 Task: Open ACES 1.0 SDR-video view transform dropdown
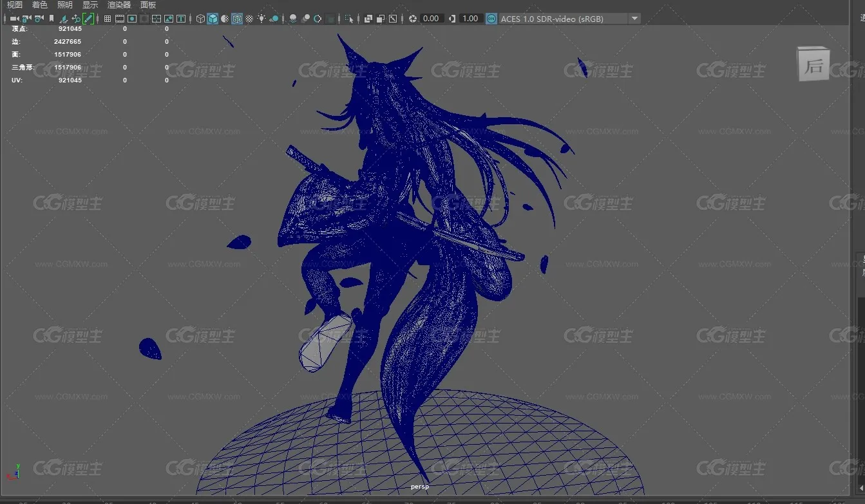pos(570,19)
